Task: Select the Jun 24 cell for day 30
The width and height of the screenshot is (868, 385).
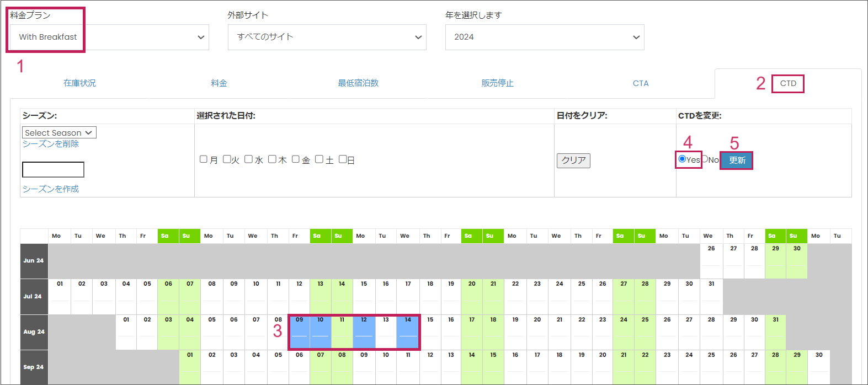Action: pyautogui.click(x=797, y=261)
